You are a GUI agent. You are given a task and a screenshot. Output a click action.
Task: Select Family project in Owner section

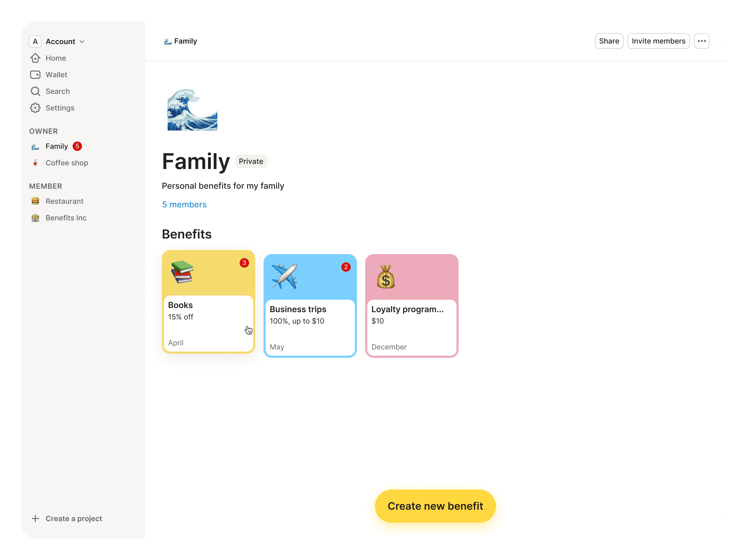(57, 146)
